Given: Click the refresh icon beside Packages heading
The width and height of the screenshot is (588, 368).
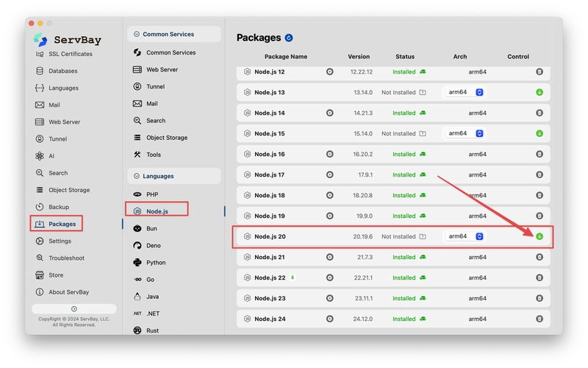Looking at the screenshot, I should [289, 38].
